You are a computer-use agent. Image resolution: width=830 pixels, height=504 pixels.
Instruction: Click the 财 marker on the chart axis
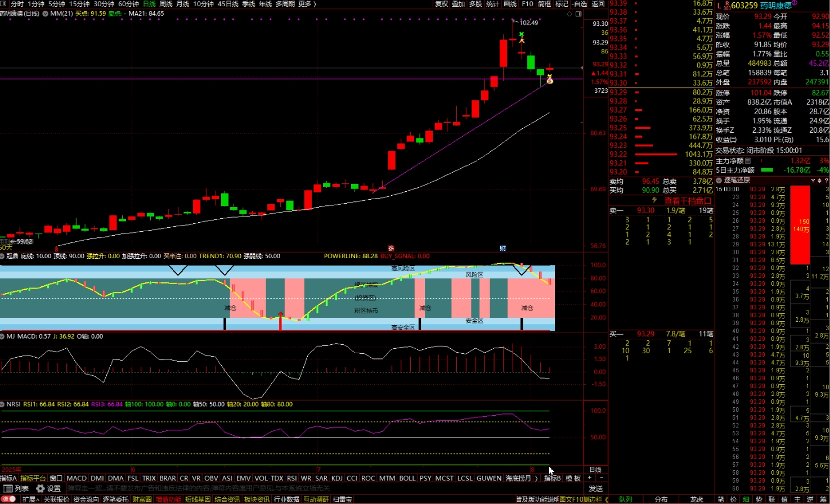(503, 248)
